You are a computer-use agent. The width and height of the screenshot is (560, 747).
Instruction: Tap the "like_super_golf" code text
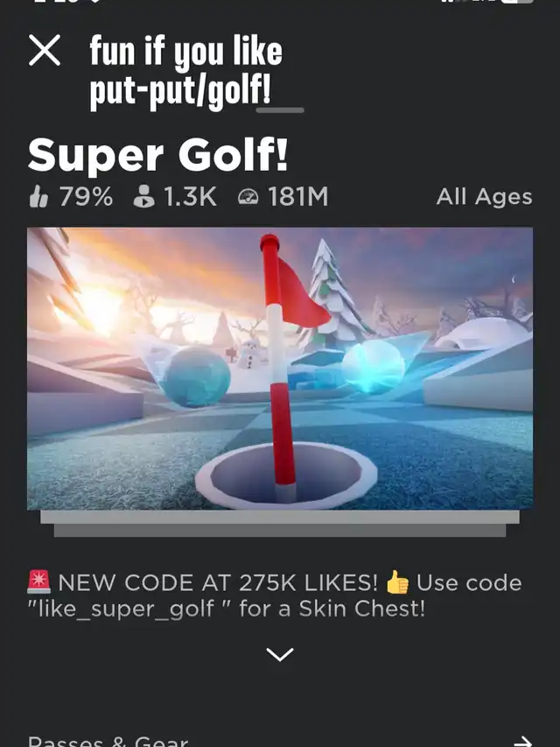[126, 609]
